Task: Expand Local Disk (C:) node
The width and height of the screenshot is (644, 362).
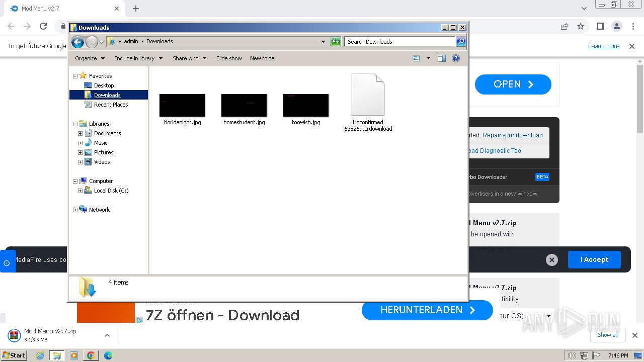Action: pos(80,191)
